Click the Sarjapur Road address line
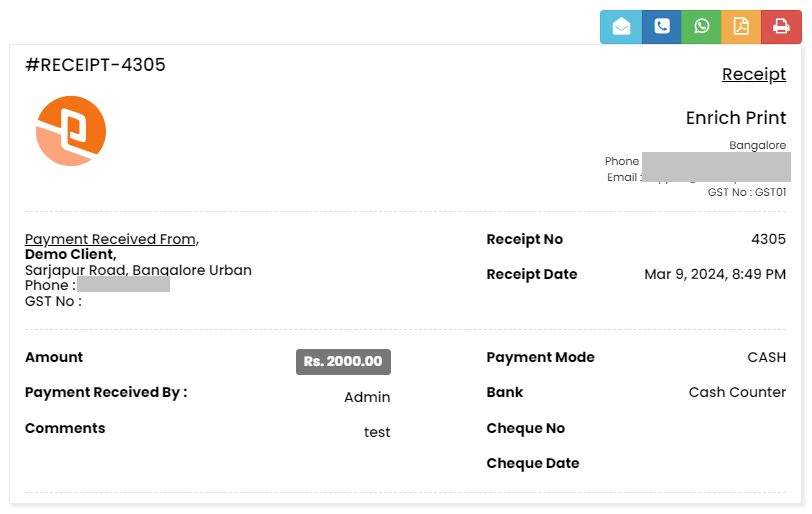The width and height of the screenshot is (812, 514). click(138, 270)
